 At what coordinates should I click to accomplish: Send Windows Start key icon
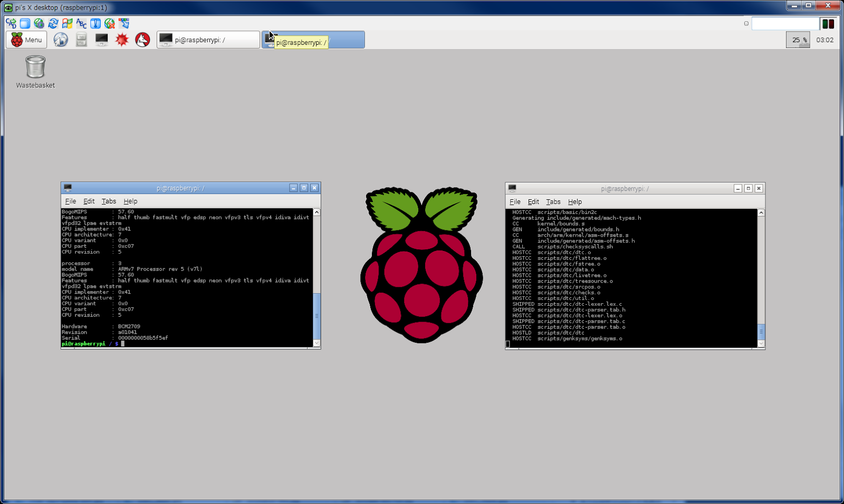pos(67,23)
